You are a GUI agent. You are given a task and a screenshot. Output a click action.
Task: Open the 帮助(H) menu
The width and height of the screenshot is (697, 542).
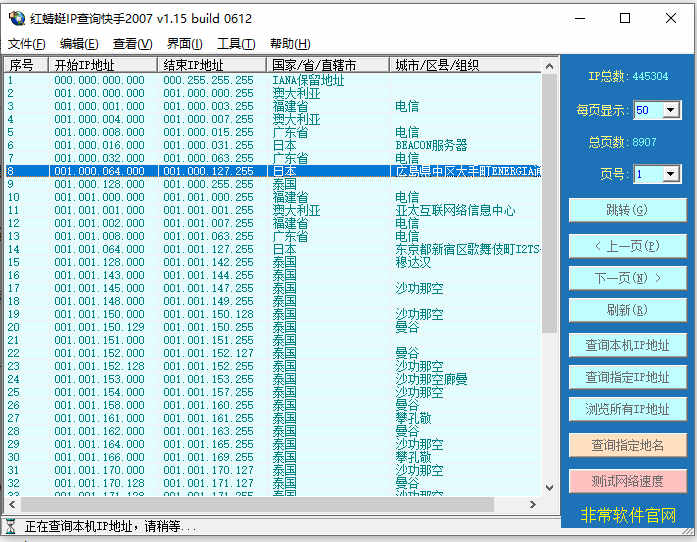[x=290, y=44]
